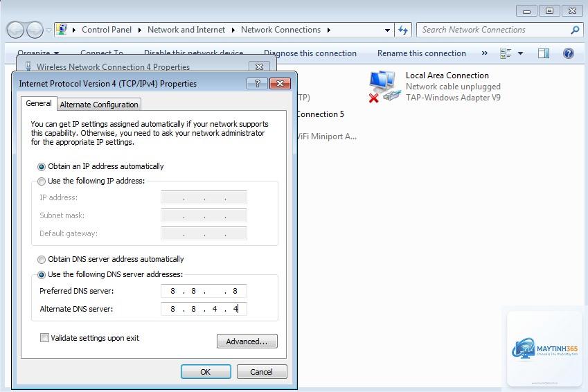Cancel the TCP/IPv4 Properties dialog

click(262, 372)
